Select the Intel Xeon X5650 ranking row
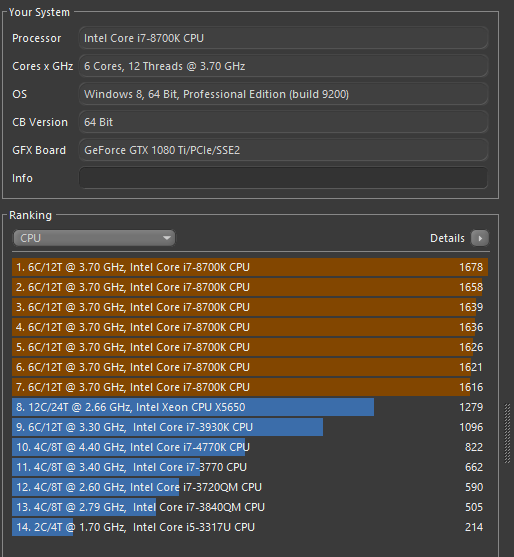Image resolution: width=514 pixels, height=557 pixels. pyautogui.click(x=250, y=407)
